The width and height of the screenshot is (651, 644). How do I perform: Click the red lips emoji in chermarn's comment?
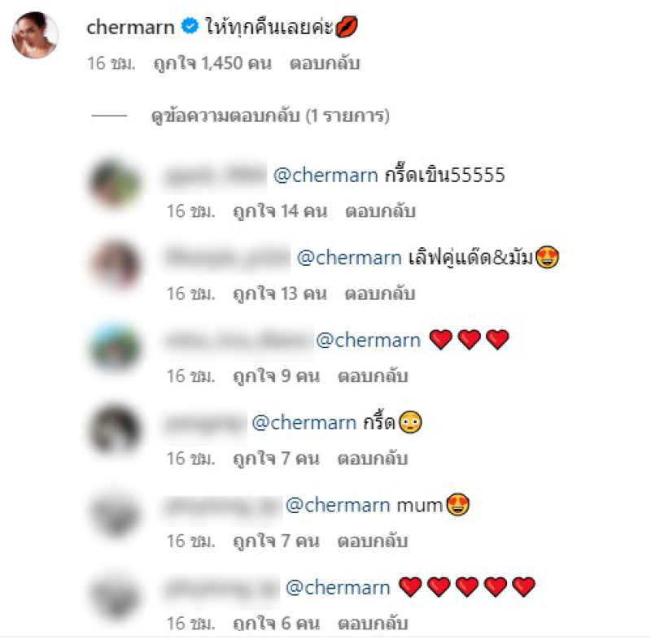point(346,27)
